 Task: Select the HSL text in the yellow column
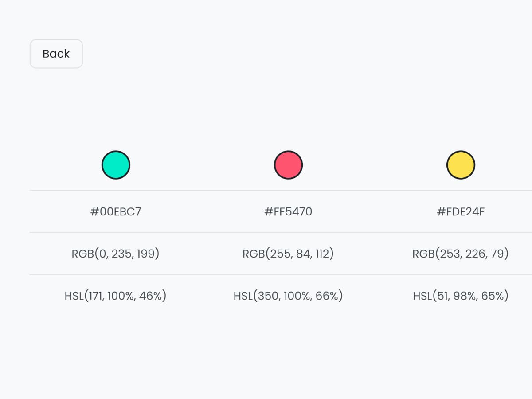coord(461,296)
